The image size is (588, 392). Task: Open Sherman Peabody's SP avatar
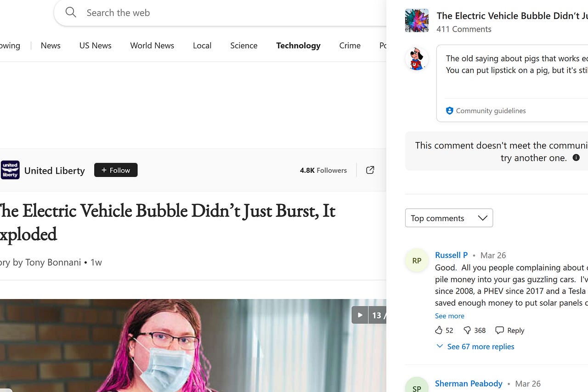pos(417,385)
